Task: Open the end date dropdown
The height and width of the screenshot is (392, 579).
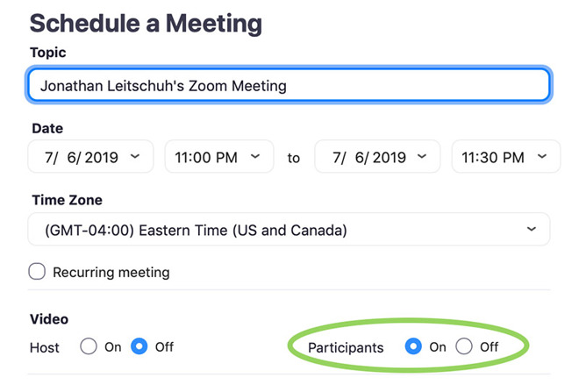Action: (377, 157)
